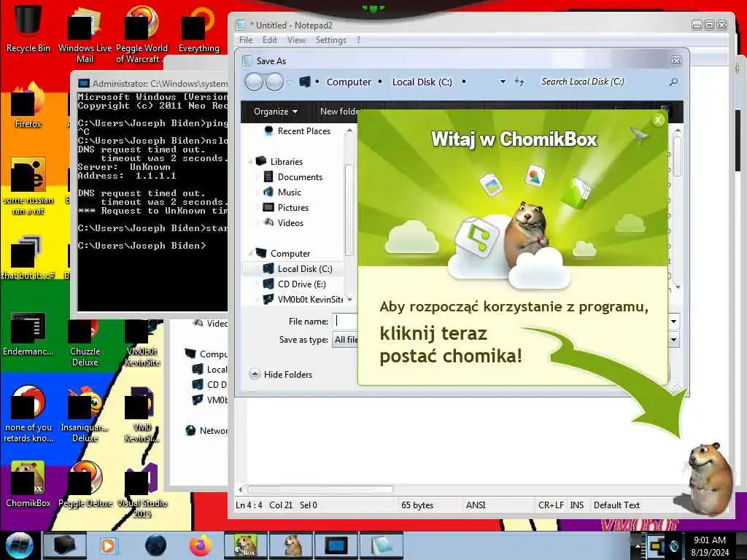This screenshot has width=747, height=560.
Task: Click the network tray icon
Action: [657, 546]
